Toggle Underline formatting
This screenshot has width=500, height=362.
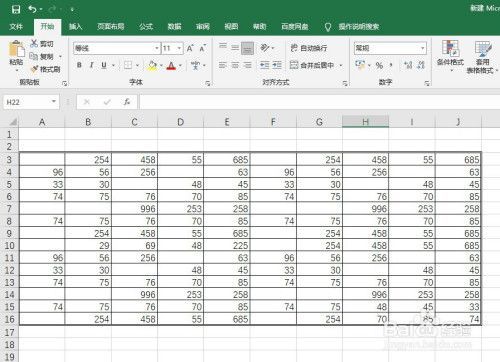(x=104, y=65)
